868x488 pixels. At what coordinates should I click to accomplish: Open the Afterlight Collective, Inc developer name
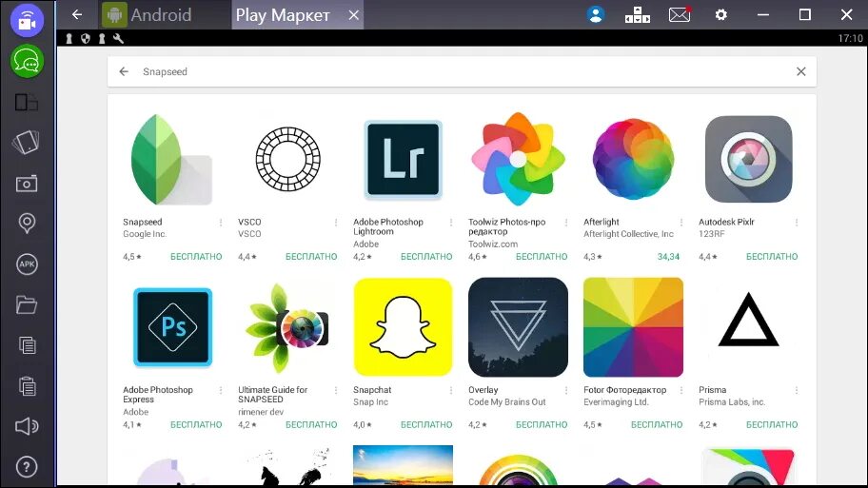coord(628,234)
